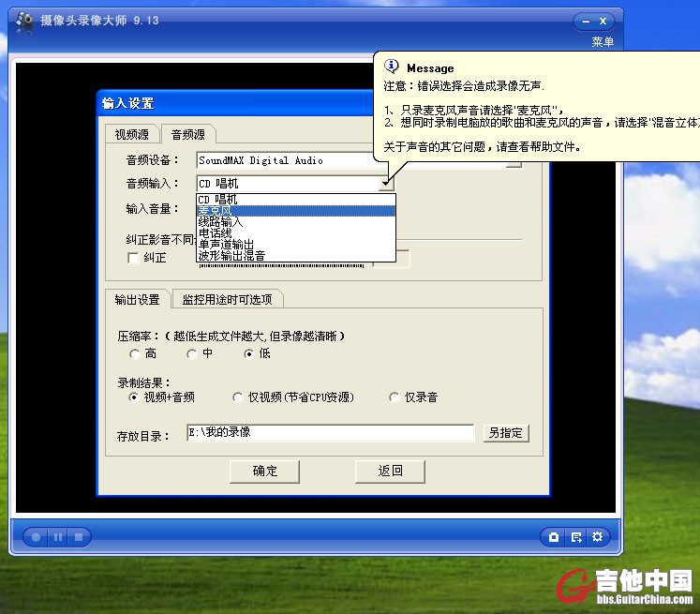
Task: Click the stop button in bottom bar
Action: tap(79, 537)
